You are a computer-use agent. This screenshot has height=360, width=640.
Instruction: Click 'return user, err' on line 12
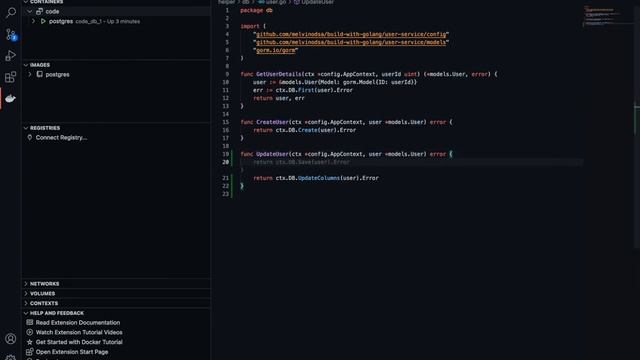279,98
